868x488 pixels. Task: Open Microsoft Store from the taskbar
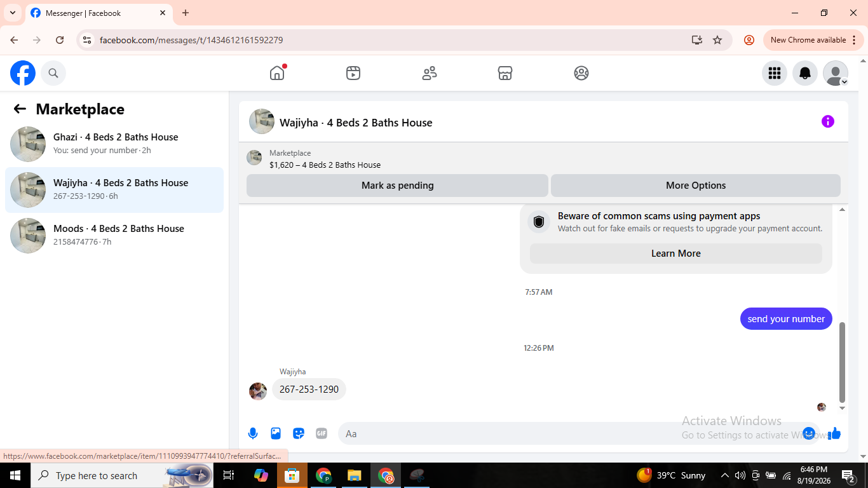pos(292,475)
